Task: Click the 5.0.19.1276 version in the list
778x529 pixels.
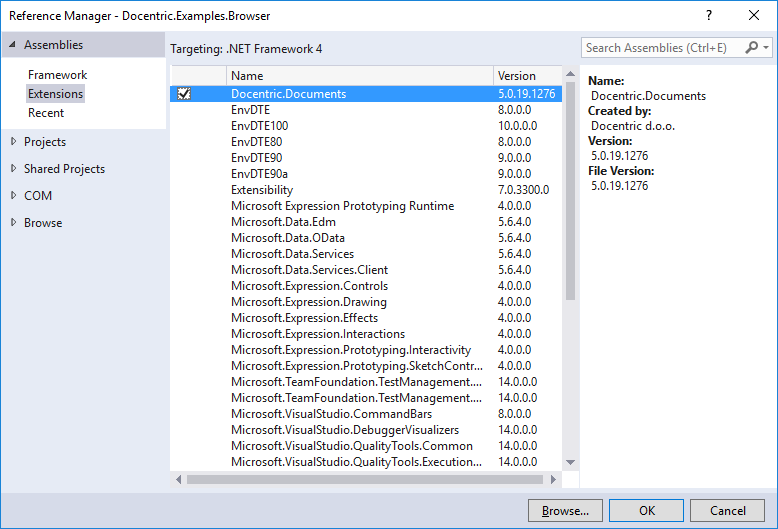Action: (x=526, y=94)
